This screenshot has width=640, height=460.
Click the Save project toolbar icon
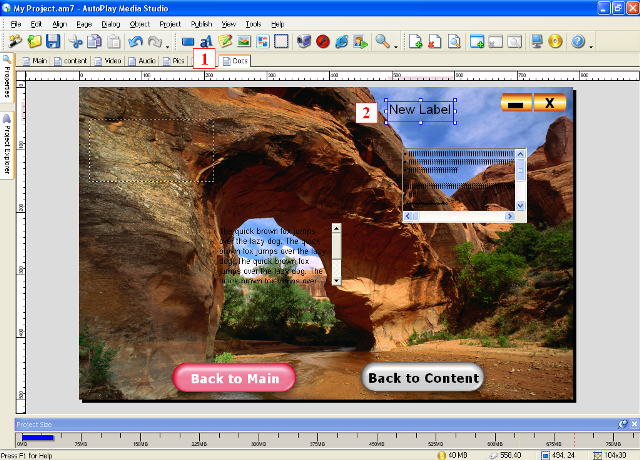pos(53,42)
